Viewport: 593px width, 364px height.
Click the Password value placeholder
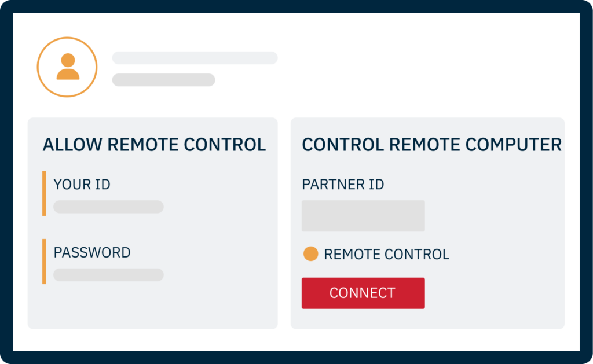(108, 275)
